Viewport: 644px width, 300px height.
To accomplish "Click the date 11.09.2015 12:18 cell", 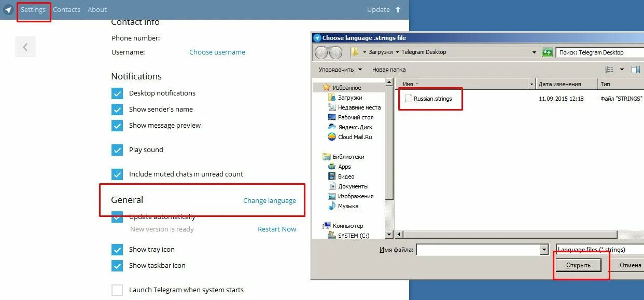I will point(561,99).
